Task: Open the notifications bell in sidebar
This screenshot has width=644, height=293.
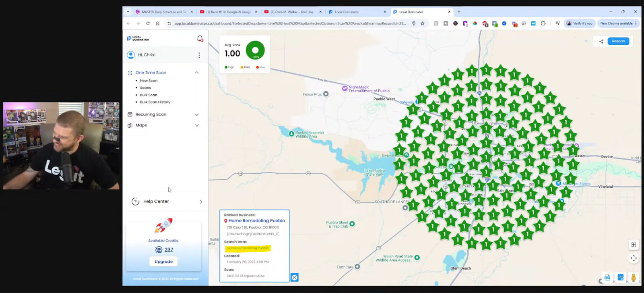Action: click(200, 39)
